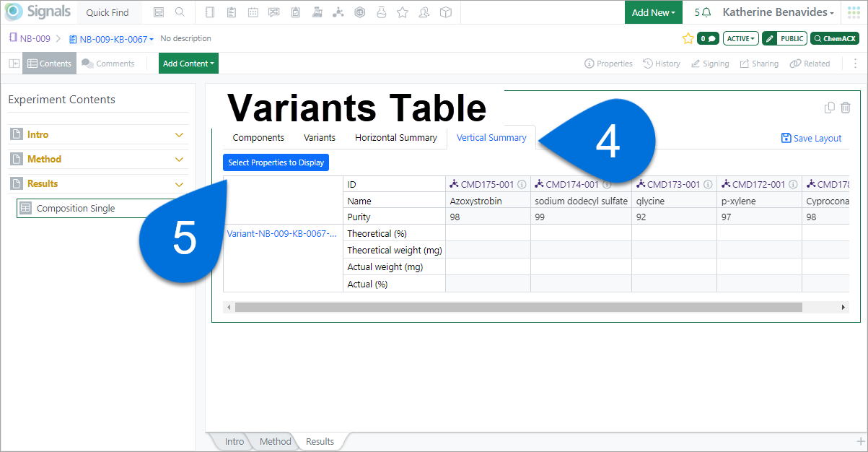Delete the Variants Table via trash icon
Screen dimensions: 868x452
[846, 108]
